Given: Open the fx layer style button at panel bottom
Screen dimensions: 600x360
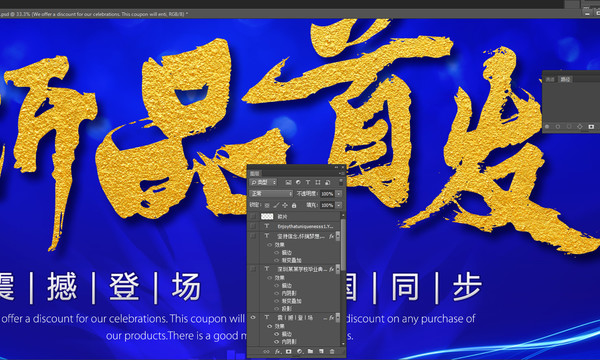Looking at the screenshot, I should (278, 351).
